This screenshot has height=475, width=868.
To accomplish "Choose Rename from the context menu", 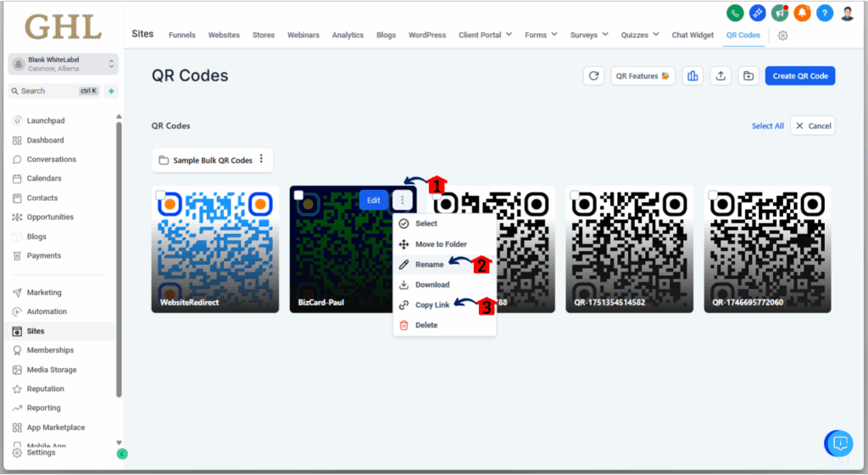I will coord(429,265).
